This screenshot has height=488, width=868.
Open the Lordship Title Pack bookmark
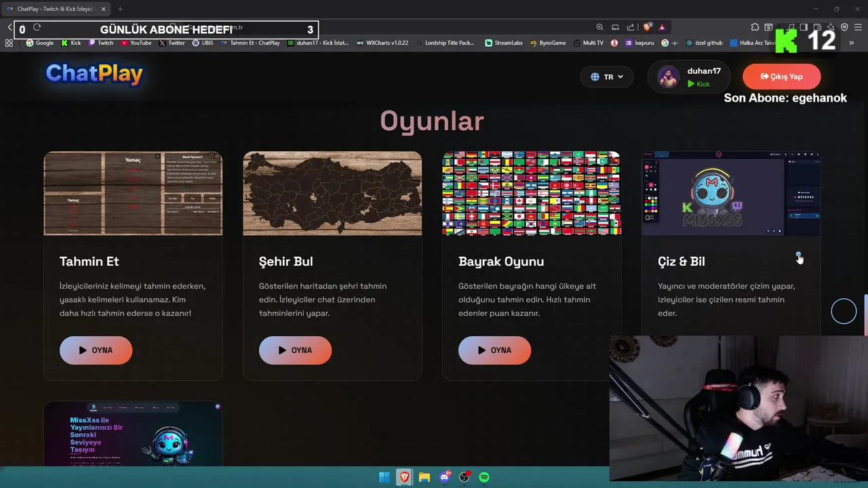446,43
